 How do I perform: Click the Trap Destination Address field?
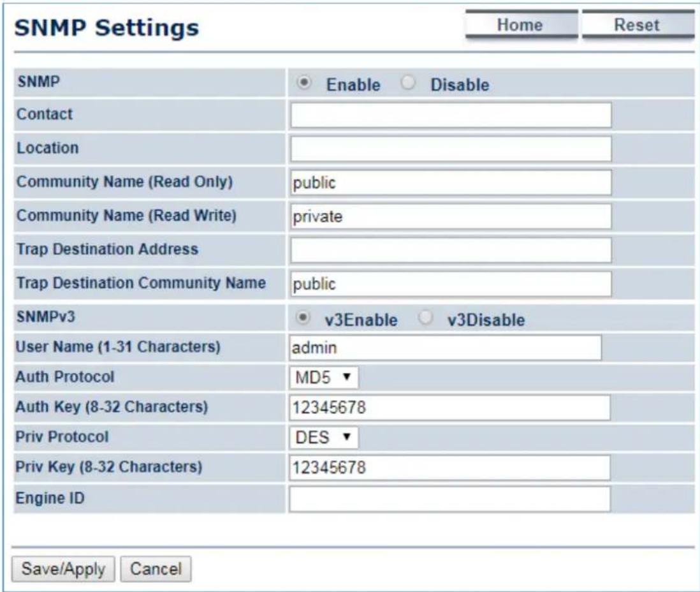pos(451,250)
